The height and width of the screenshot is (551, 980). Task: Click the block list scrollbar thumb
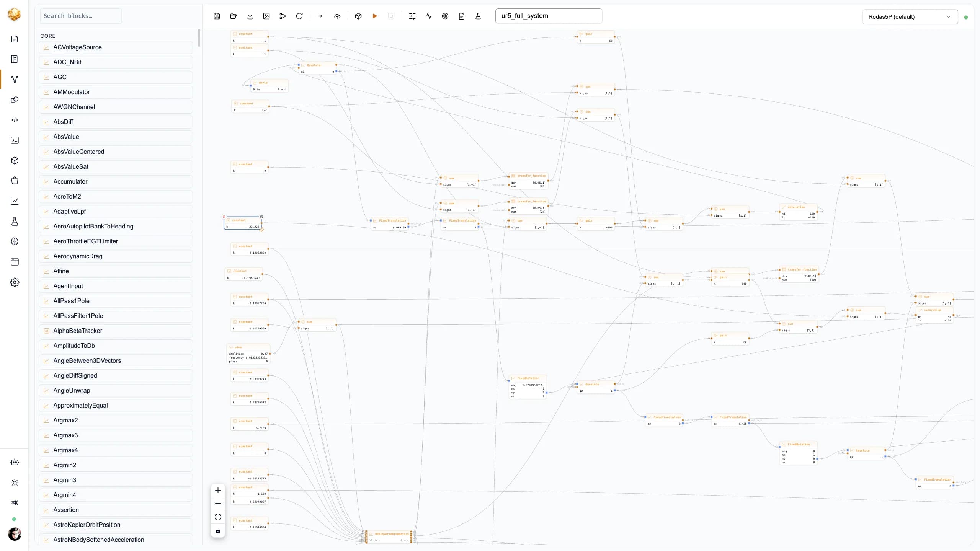tap(199, 38)
